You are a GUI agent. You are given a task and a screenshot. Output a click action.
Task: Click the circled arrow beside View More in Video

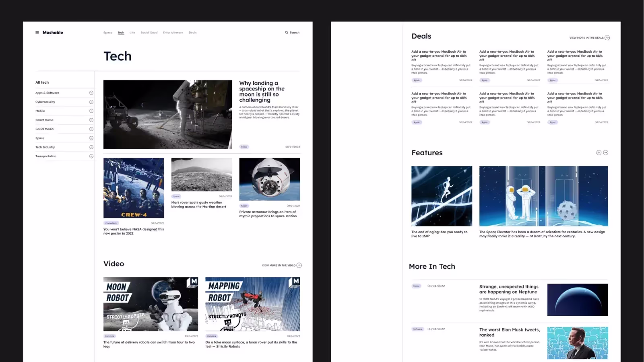point(299,265)
